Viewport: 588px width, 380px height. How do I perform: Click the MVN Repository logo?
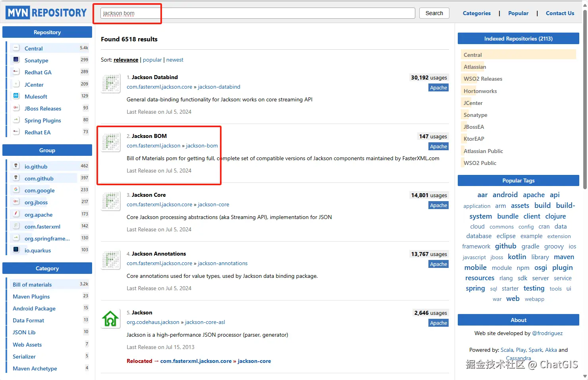(x=47, y=13)
